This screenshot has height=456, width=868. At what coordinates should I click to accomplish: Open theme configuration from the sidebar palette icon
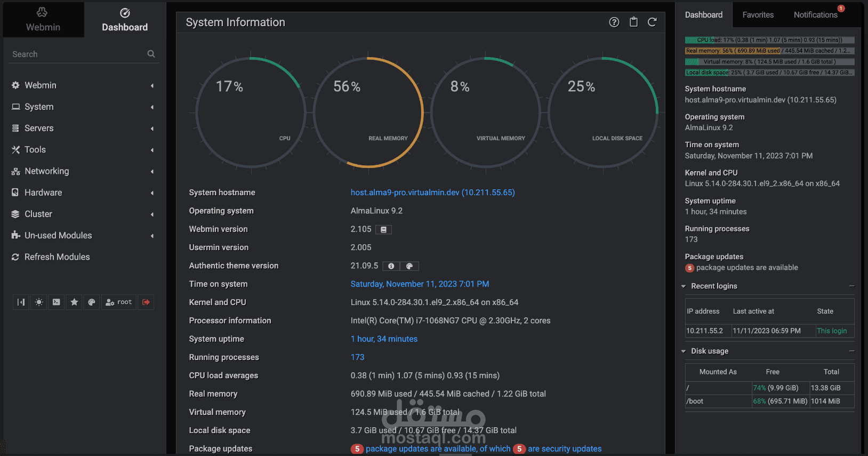[x=92, y=302]
